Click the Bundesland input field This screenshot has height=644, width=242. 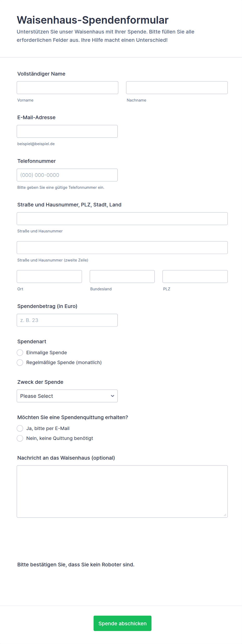point(122,277)
